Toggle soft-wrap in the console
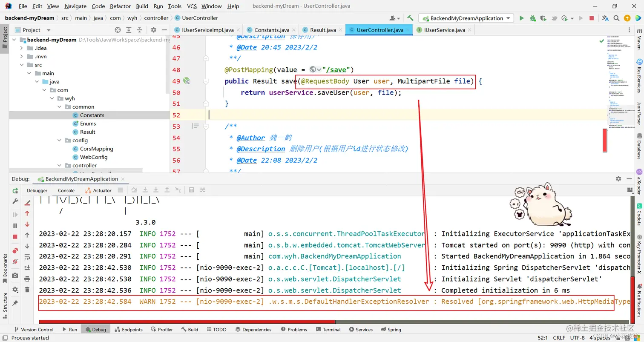Image resolution: width=644 pixels, height=342 pixels. pyautogui.click(x=28, y=257)
